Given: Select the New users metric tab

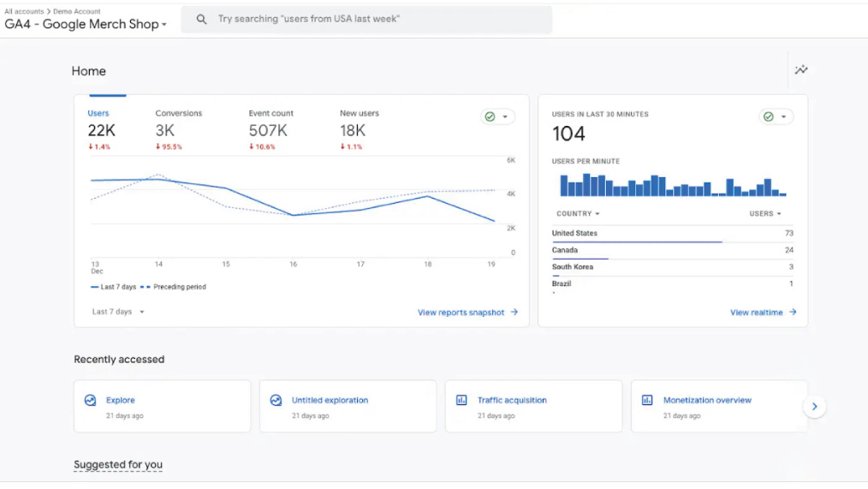Looking at the screenshot, I should [360, 129].
